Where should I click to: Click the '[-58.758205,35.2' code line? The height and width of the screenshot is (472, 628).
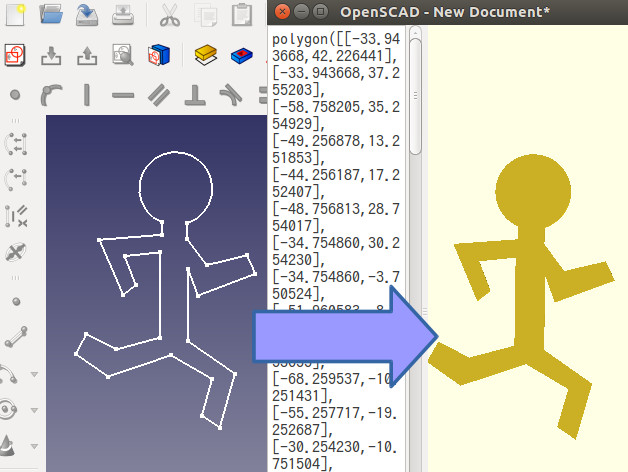point(336,107)
